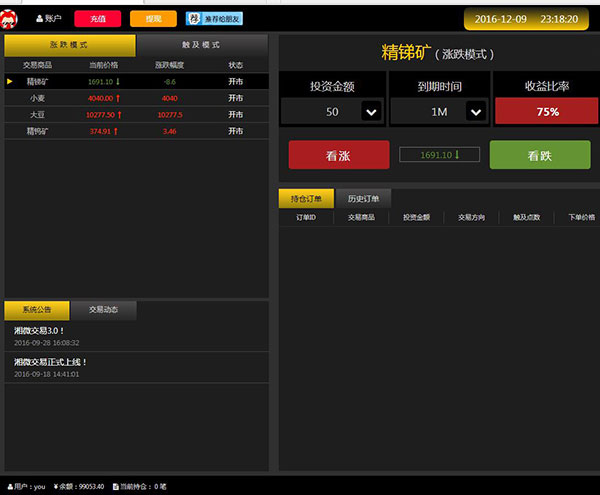Click the orange 提现 withdraw button
The width and height of the screenshot is (600, 495).
coord(153,19)
